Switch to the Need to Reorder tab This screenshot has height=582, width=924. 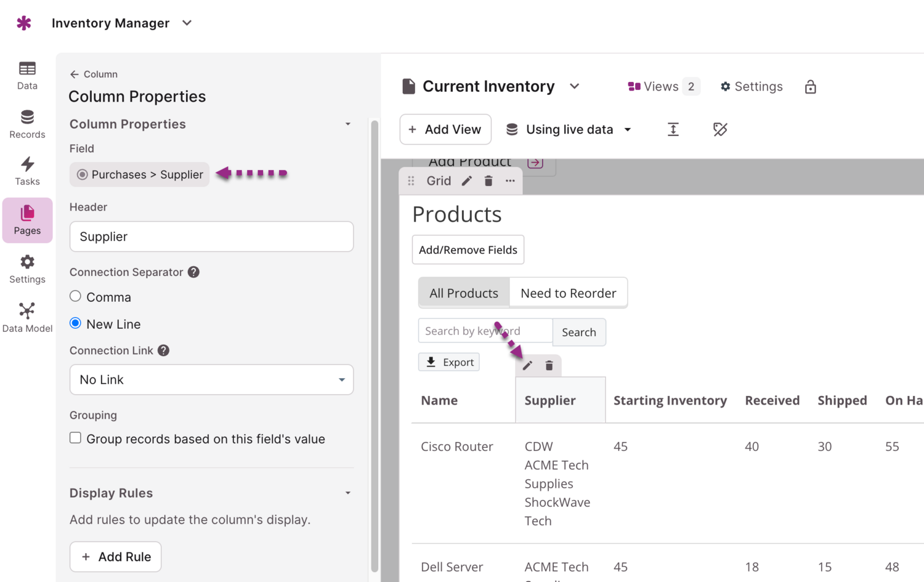click(568, 293)
